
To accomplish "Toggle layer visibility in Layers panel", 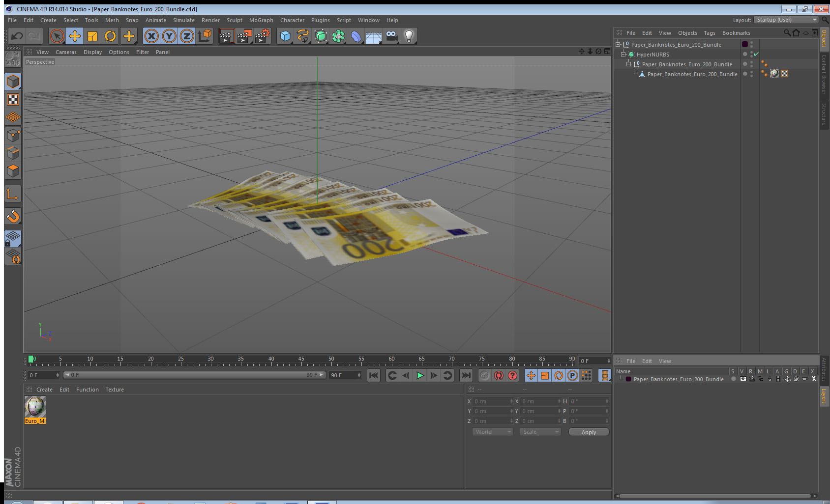I will pos(743,379).
